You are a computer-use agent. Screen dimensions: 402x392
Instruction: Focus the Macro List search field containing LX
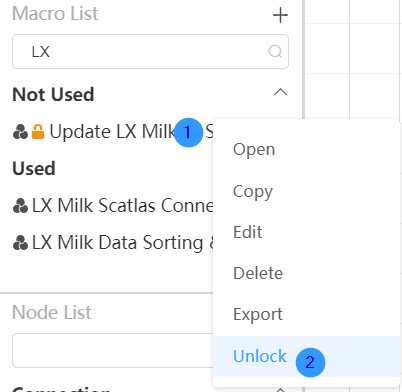(x=150, y=52)
